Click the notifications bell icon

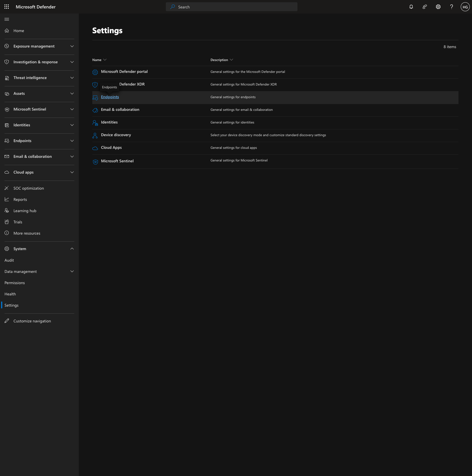click(411, 7)
